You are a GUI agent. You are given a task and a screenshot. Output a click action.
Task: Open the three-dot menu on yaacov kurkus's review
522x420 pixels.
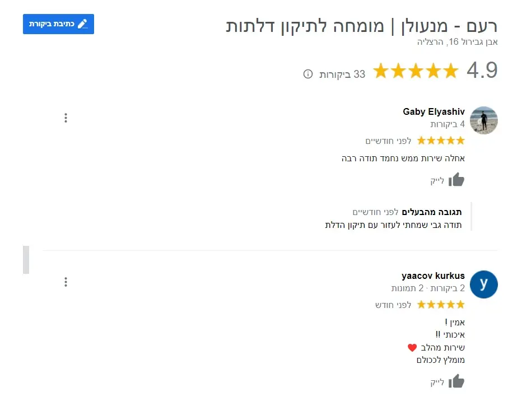click(x=66, y=282)
